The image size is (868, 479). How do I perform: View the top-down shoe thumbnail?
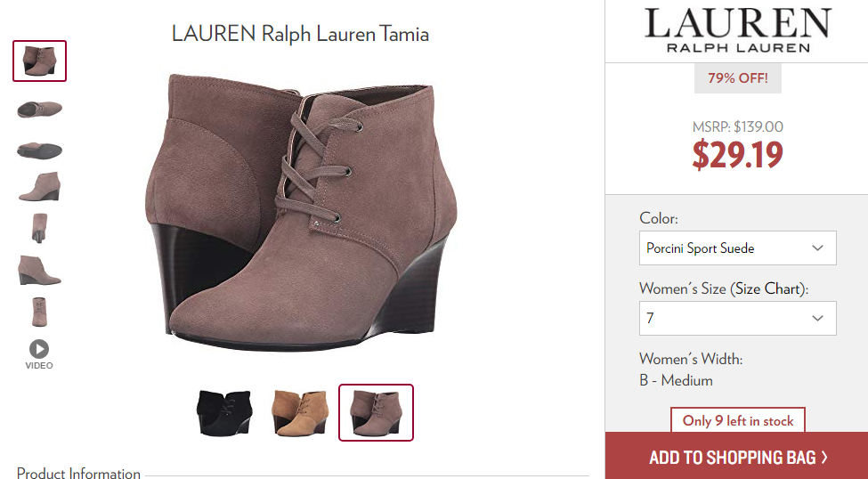pyautogui.click(x=40, y=110)
